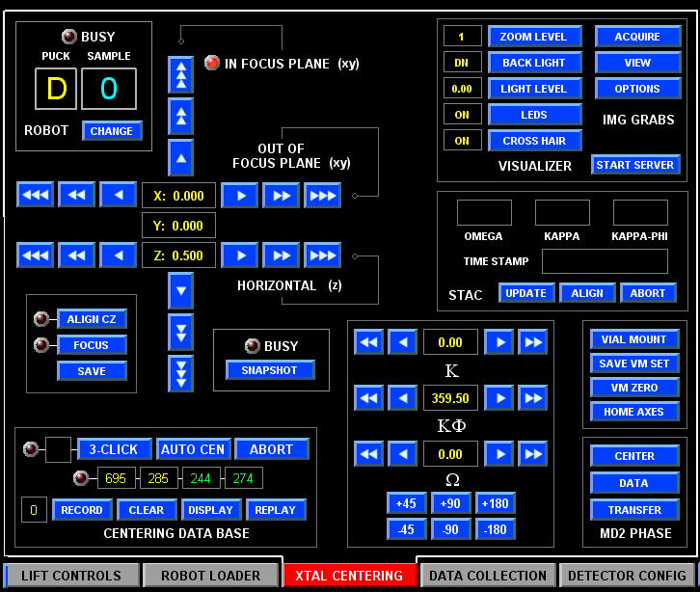Click single-right arrow in Kappa-Phi row
Screen dimensions: 700x592
point(498,397)
